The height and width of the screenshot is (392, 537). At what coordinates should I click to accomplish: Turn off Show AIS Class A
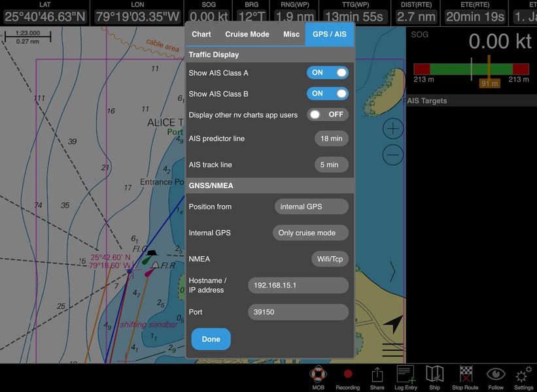pos(328,73)
